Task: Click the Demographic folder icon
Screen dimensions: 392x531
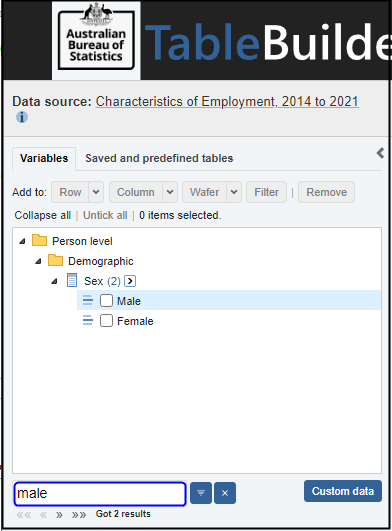Action: pyautogui.click(x=55, y=260)
